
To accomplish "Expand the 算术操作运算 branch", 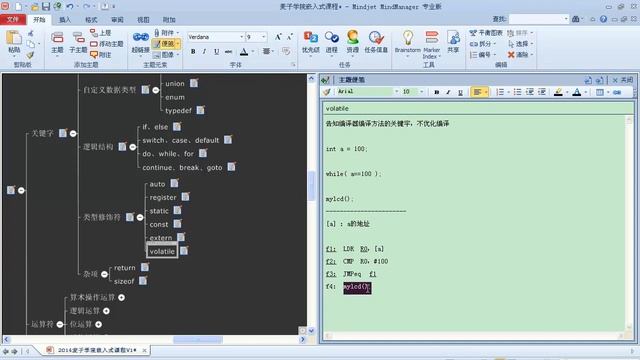I will [x=121, y=298].
